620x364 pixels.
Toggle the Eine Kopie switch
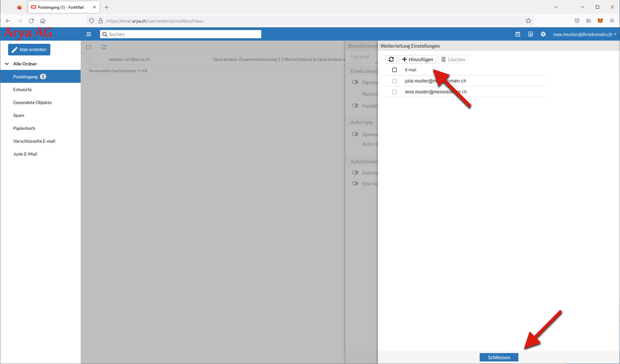355,184
